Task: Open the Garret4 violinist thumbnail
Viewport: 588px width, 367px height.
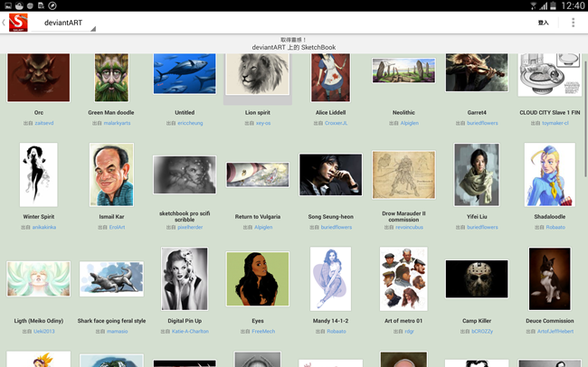Action: (x=477, y=72)
